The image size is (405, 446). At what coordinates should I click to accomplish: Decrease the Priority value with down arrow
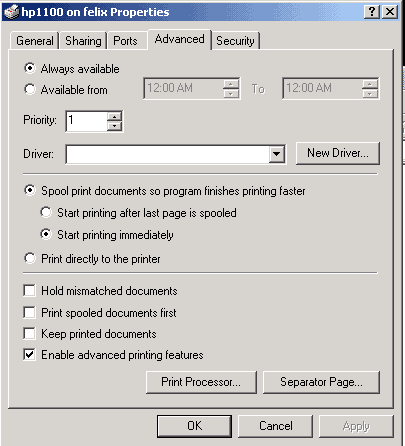tap(114, 126)
